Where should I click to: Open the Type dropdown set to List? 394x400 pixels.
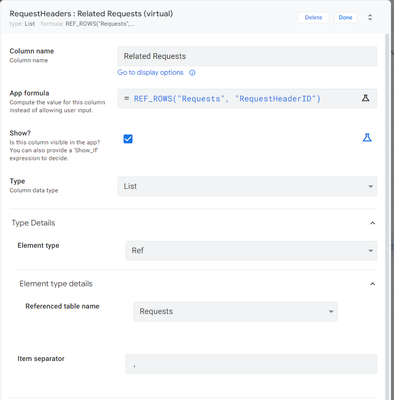(x=247, y=186)
